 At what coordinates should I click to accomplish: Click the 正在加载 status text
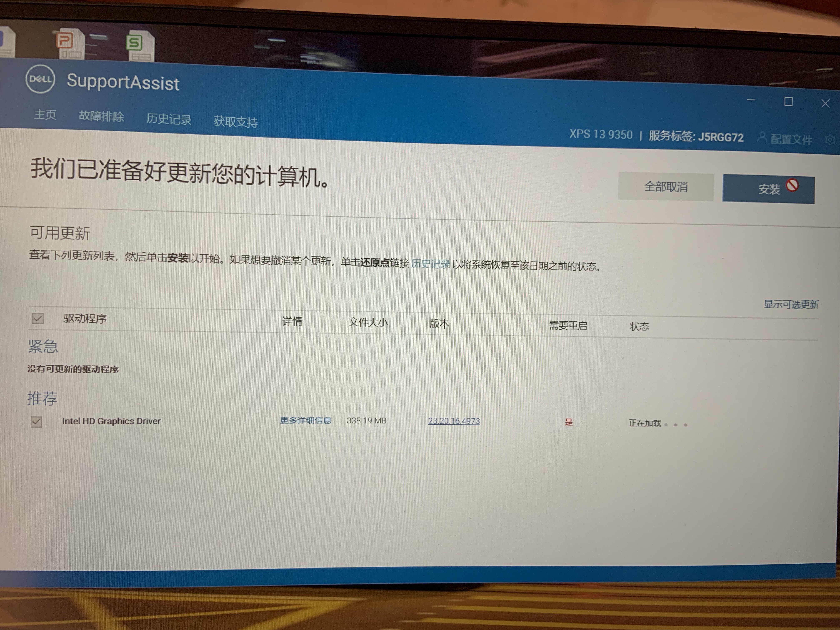(x=645, y=423)
